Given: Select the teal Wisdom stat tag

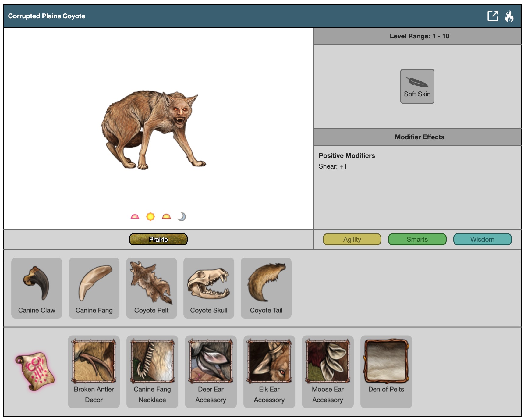Looking at the screenshot, I should click(482, 239).
